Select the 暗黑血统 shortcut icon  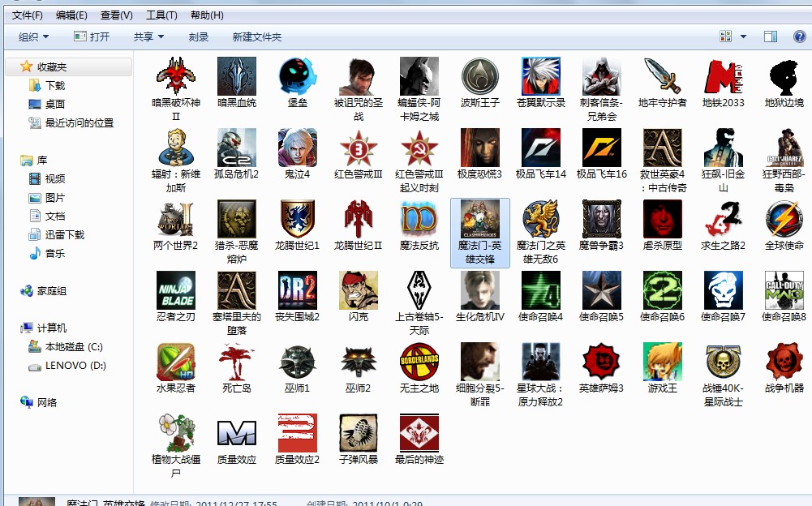pos(237,76)
